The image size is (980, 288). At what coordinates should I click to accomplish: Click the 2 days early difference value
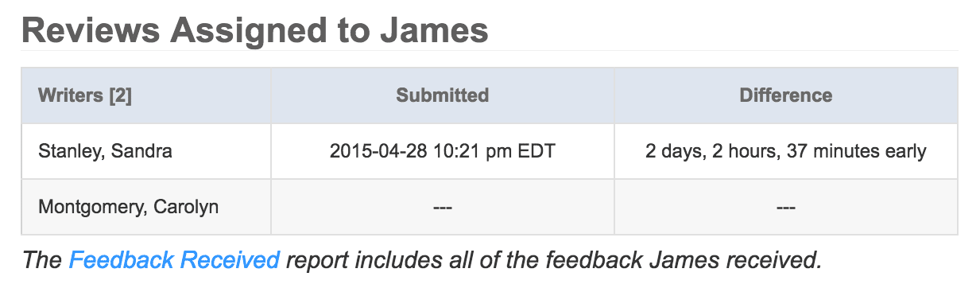[x=786, y=151]
